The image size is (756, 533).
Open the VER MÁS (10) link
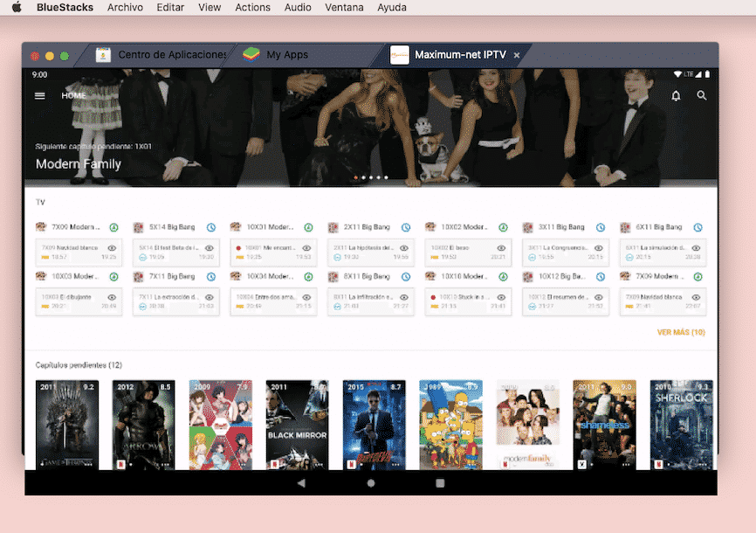tap(681, 333)
